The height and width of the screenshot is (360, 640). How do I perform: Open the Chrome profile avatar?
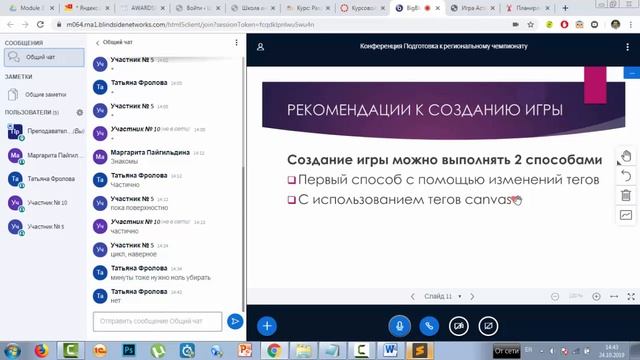coord(616,24)
